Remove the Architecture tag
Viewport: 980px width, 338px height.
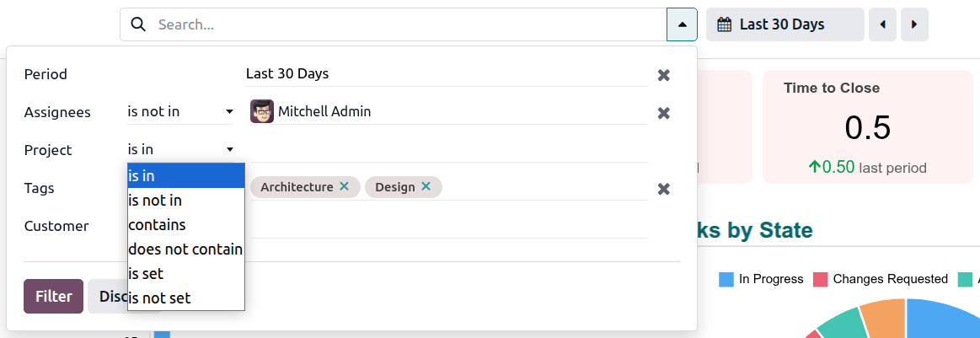point(344,186)
